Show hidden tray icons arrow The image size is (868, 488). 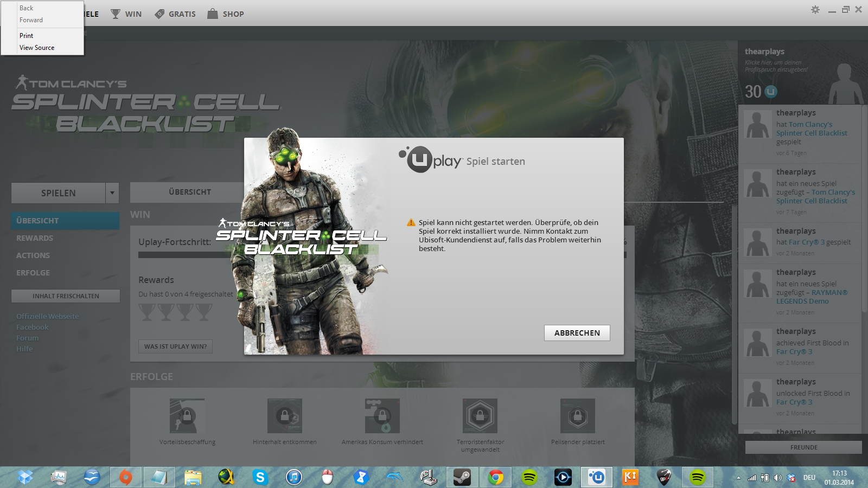coord(738,478)
